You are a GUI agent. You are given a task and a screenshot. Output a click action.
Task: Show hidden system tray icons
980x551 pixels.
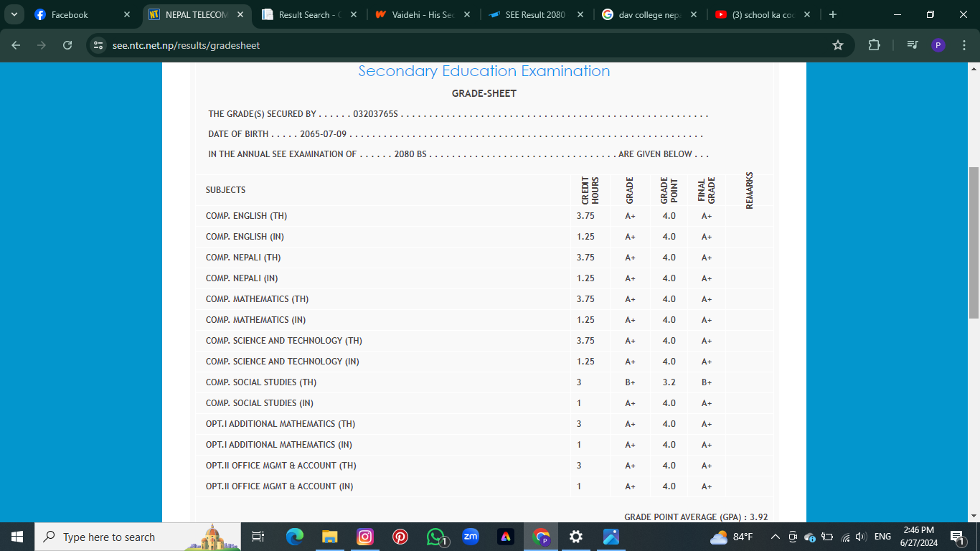click(775, 537)
